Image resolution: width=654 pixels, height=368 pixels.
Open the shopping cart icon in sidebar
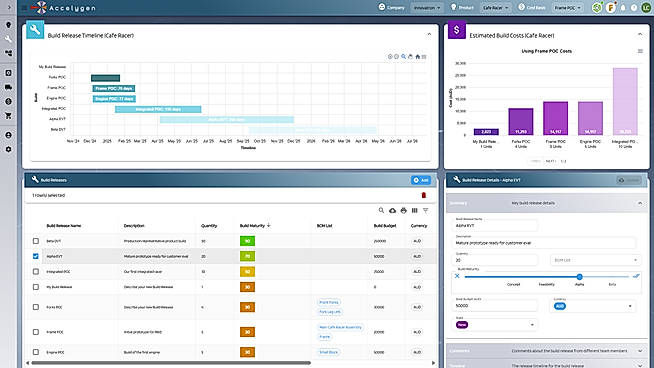[8, 116]
